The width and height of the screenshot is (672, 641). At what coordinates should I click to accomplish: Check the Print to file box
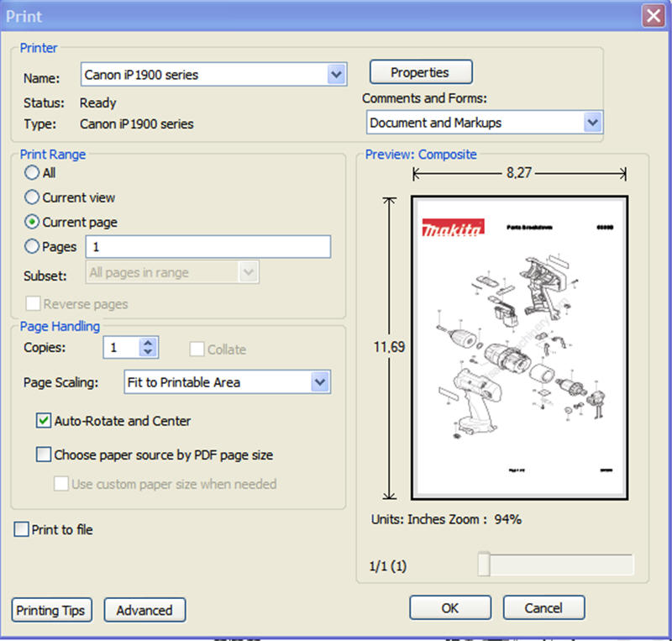(x=21, y=530)
